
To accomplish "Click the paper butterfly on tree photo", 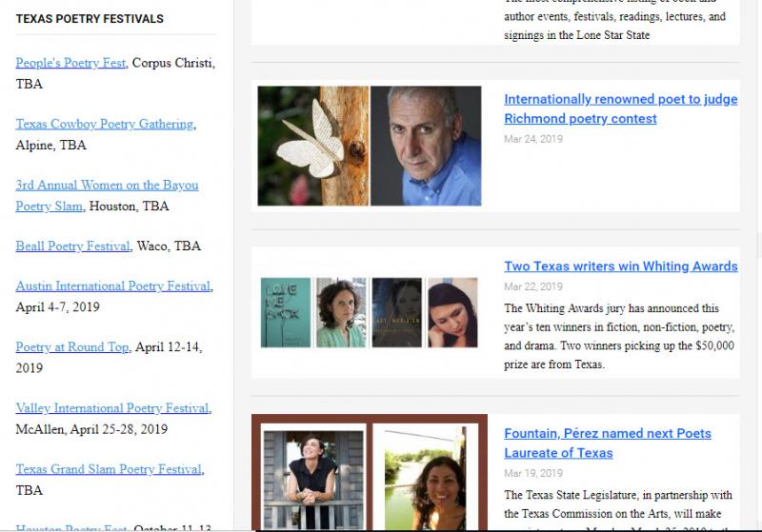I will coord(313,146).
